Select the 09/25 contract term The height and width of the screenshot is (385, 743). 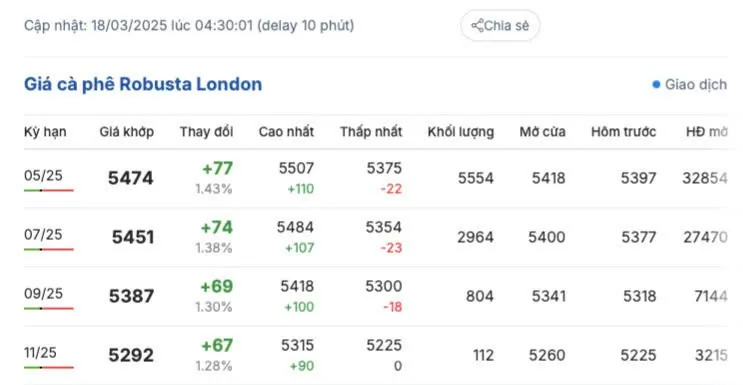[43, 293]
